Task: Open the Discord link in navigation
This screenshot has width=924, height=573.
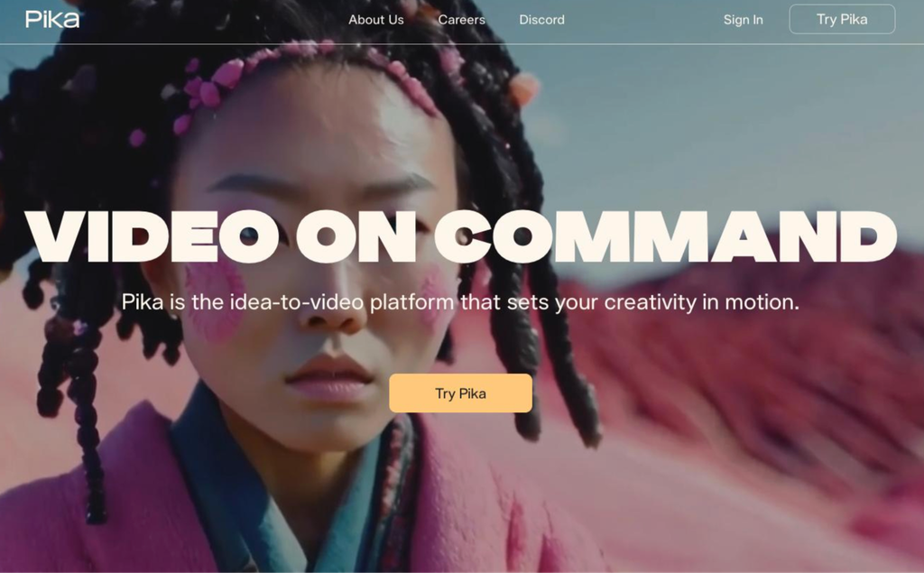Action: (x=541, y=20)
